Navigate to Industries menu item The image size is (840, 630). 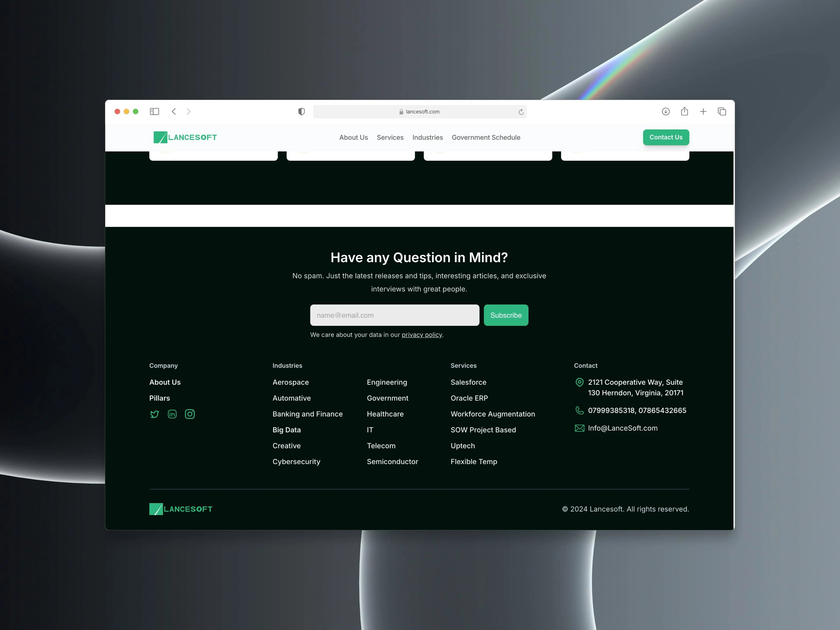tap(427, 137)
